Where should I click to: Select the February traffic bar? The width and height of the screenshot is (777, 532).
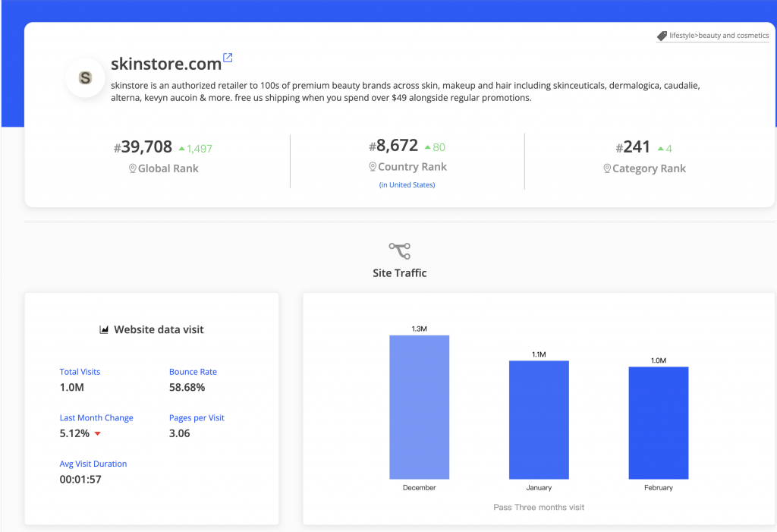[659, 423]
